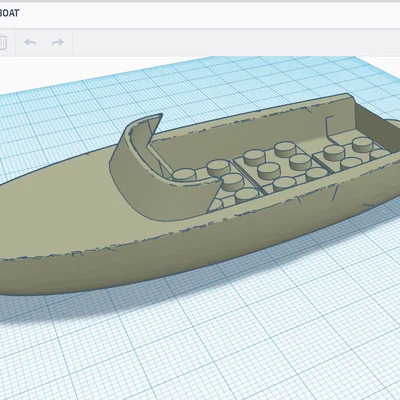Click the Redo arrow icon
This screenshot has height=400, width=400.
[x=58, y=42]
